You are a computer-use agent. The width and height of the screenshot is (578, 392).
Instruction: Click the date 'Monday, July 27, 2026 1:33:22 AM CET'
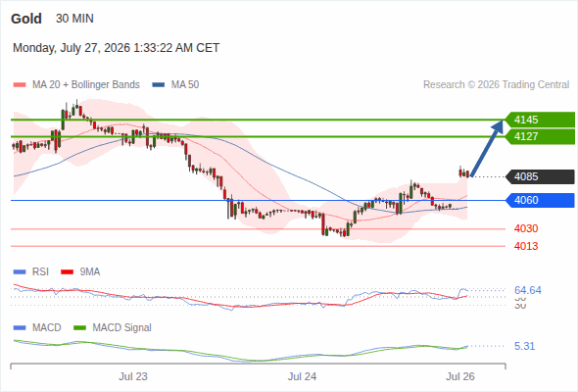pyautogui.click(x=117, y=48)
